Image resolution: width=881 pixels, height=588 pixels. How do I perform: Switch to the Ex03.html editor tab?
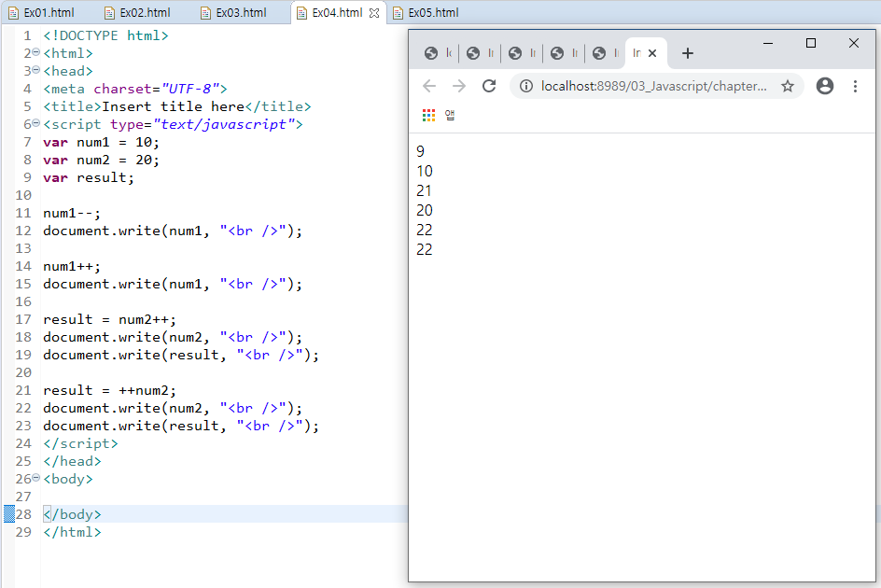234,12
